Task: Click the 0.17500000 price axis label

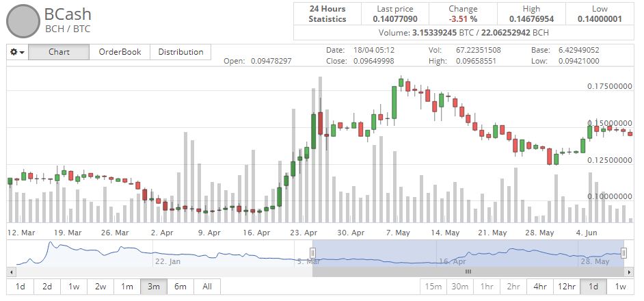Action: [x=610, y=86]
